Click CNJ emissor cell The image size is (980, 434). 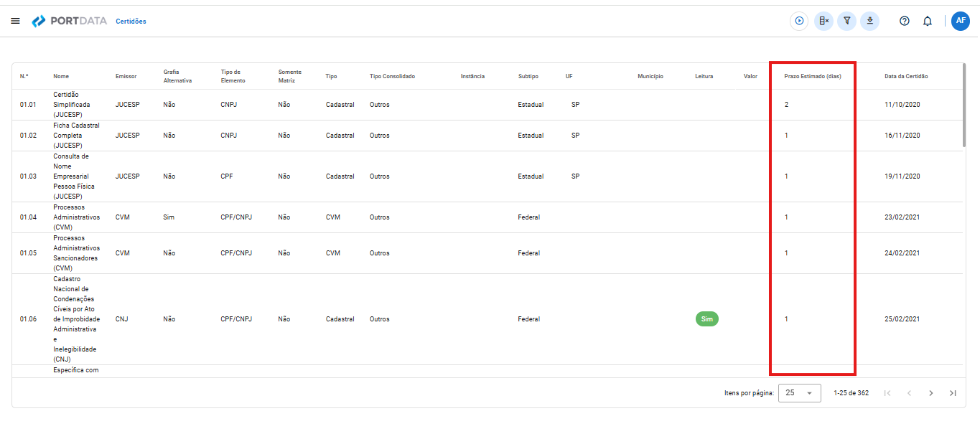122,319
